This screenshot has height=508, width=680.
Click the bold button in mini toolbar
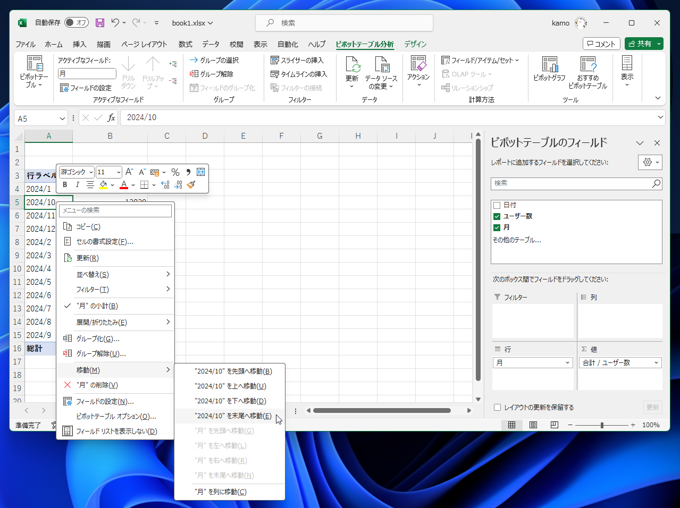click(65, 185)
